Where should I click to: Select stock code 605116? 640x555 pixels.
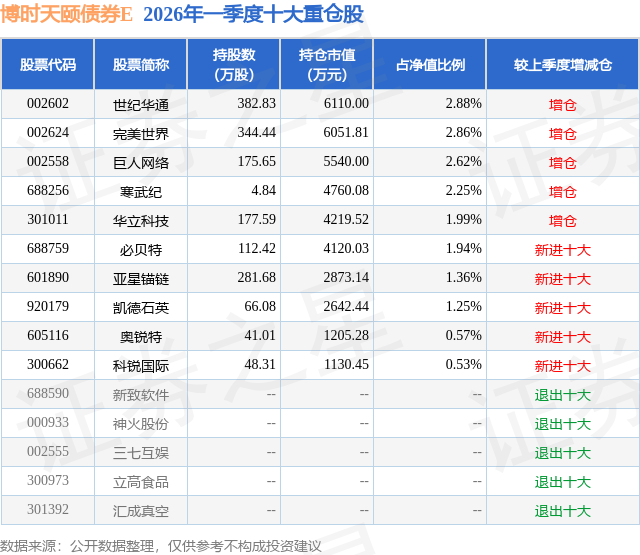tap(48, 335)
